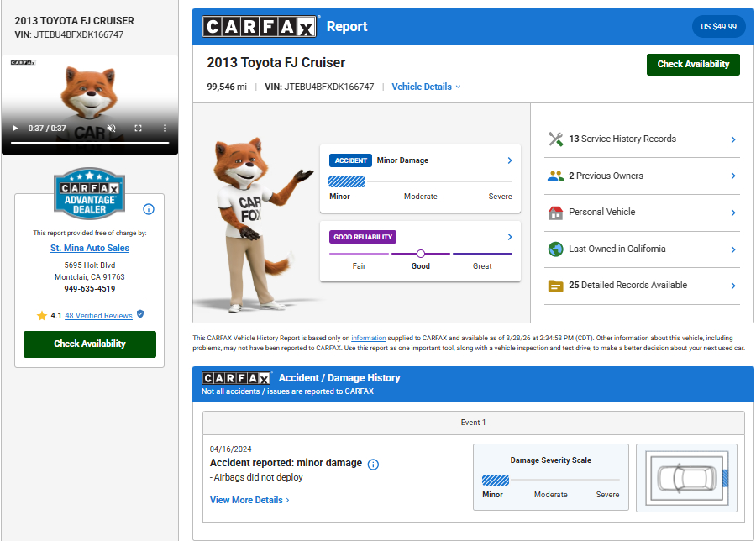
Task: Open 48 Verified Reviews link
Action: 98,315
